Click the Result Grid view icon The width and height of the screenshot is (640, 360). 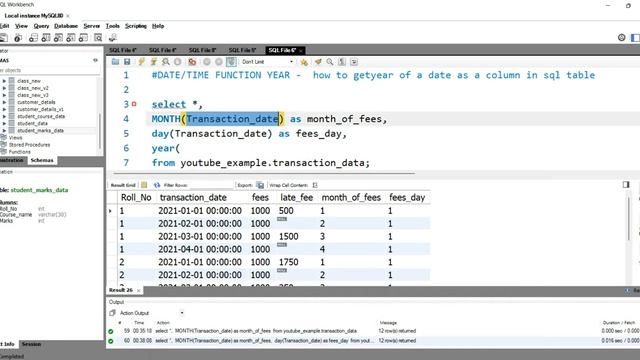click(144, 185)
